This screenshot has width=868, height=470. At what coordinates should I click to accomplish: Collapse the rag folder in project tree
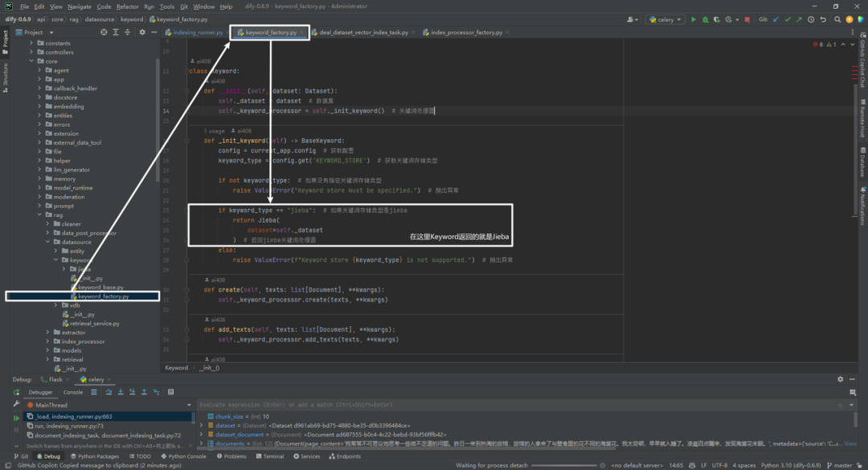[x=40, y=215]
